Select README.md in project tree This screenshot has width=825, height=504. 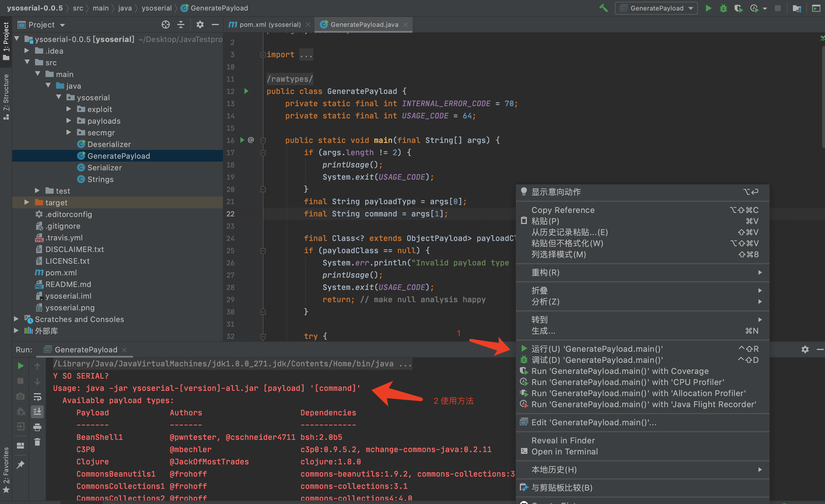pyautogui.click(x=68, y=284)
